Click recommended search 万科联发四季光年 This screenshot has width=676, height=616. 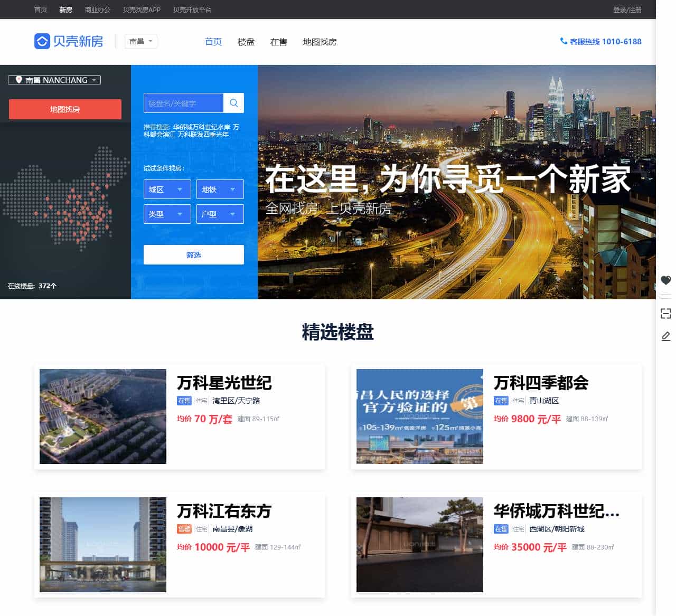tap(203, 134)
